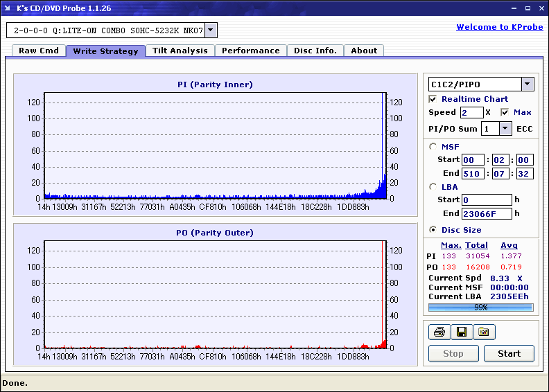The height and width of the screenshot is (392, 549).
Task: Open the About tab
Action: [364, 51]
